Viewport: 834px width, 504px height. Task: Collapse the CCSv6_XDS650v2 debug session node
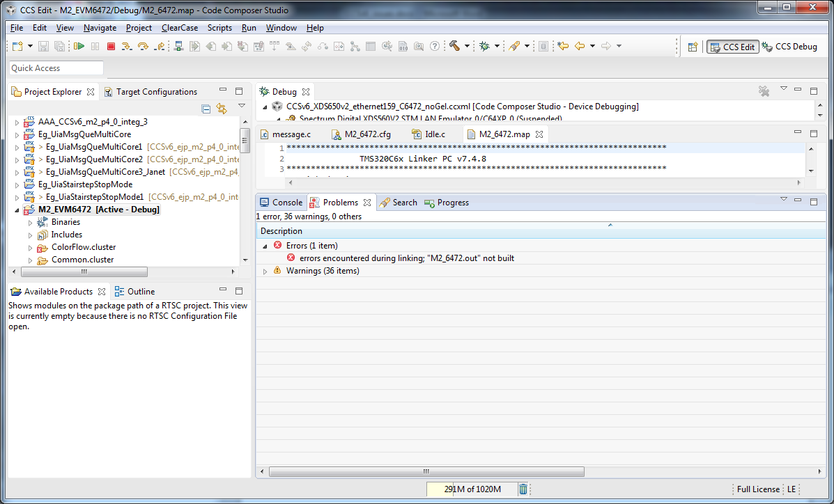[265, 107]
